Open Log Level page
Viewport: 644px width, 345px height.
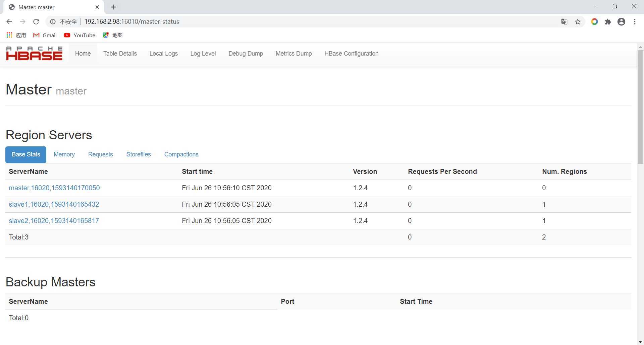(x=203, y=54)
